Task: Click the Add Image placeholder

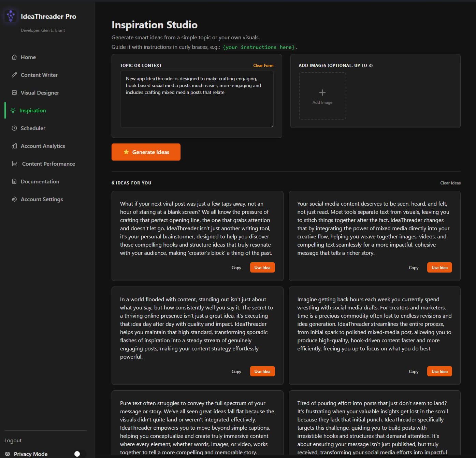Action: (x=322, y=96)
